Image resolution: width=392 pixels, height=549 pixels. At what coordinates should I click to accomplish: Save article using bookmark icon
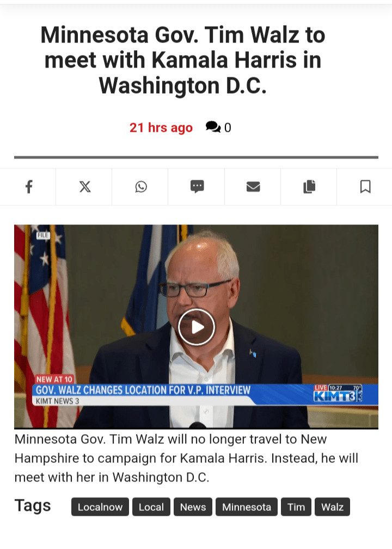(365, 187)
